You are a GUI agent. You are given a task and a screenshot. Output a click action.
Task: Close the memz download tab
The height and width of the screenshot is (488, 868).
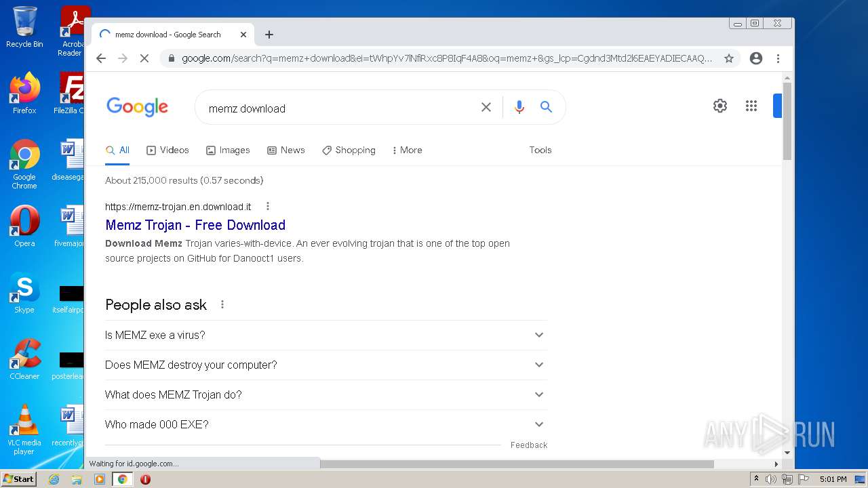click(243, 35)
